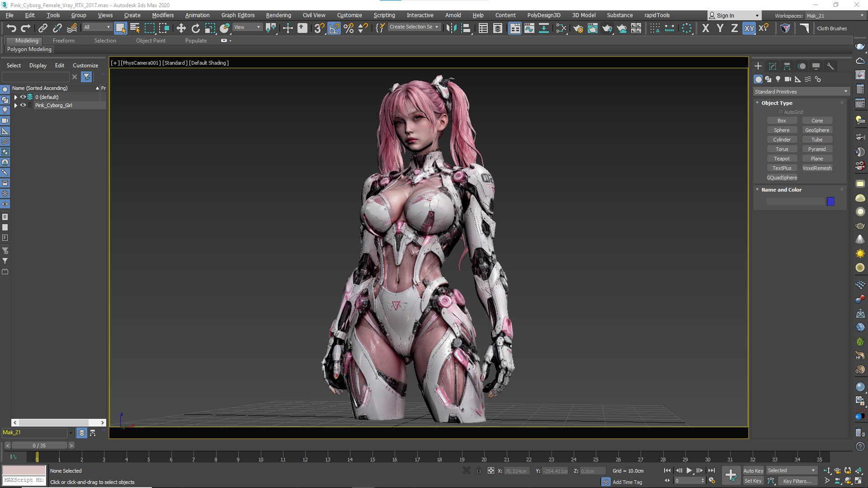Toggle the Percent Snap icon
Screen dimensions: 868x488
349,28
